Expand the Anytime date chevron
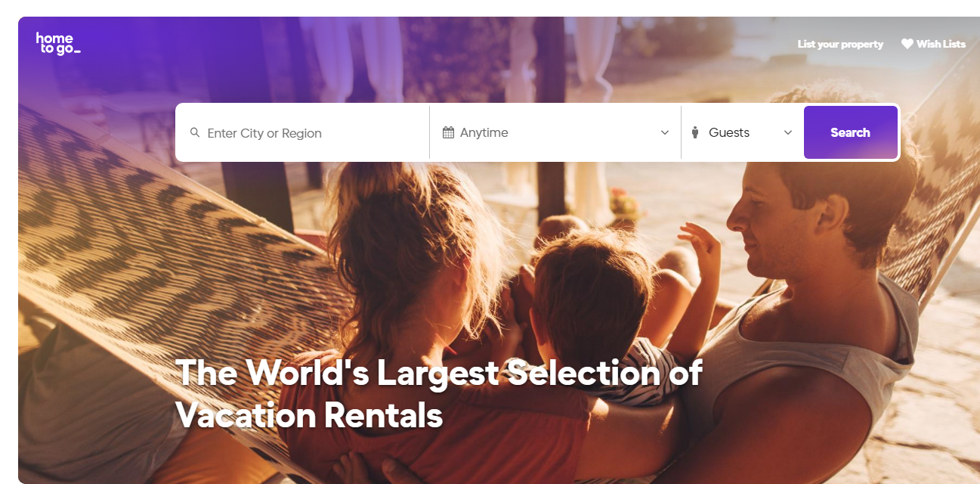Screen dimensions: 980x484 click(665, 132)
